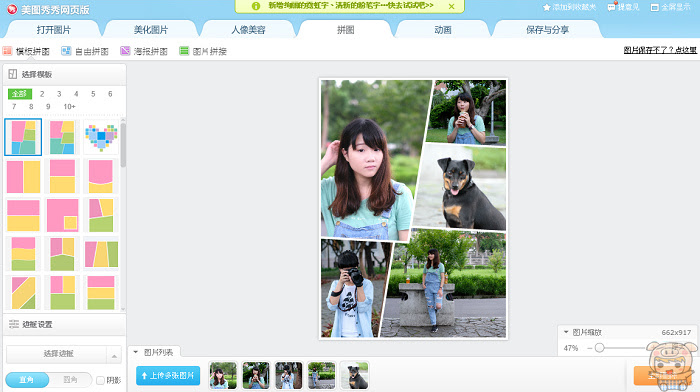The image size is (700, 392).
Task: Open the 图片保存不了？点这里 help link
Action: [660, 50]
